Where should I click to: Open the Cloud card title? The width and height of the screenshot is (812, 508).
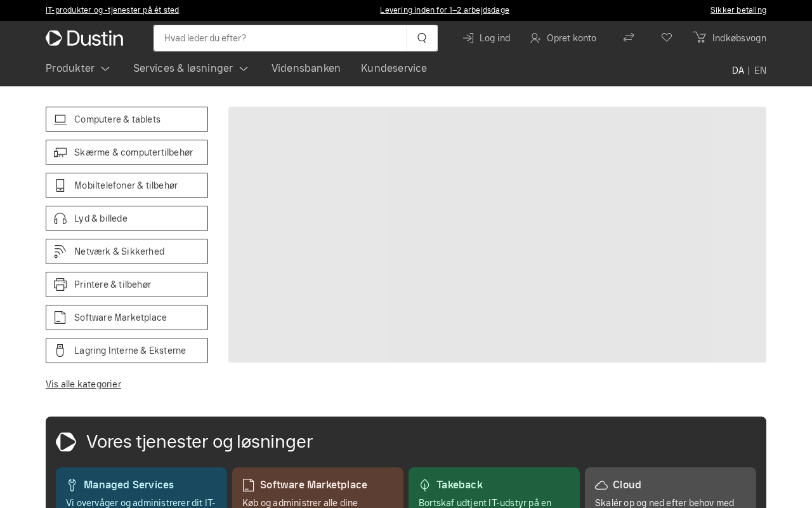click(627, 485)
